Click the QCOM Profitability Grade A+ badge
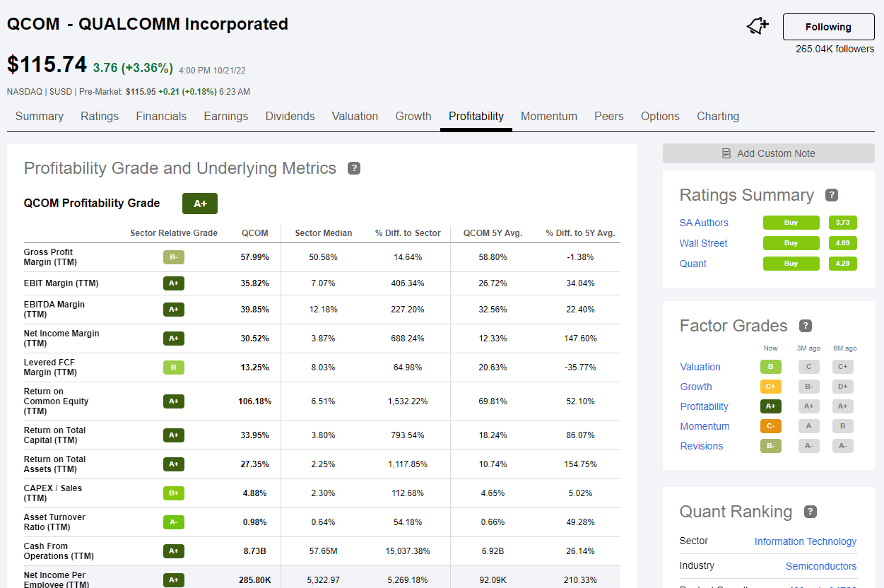This screenshot has height=588, width=884. pyautogui.click(x=200, y=204)
